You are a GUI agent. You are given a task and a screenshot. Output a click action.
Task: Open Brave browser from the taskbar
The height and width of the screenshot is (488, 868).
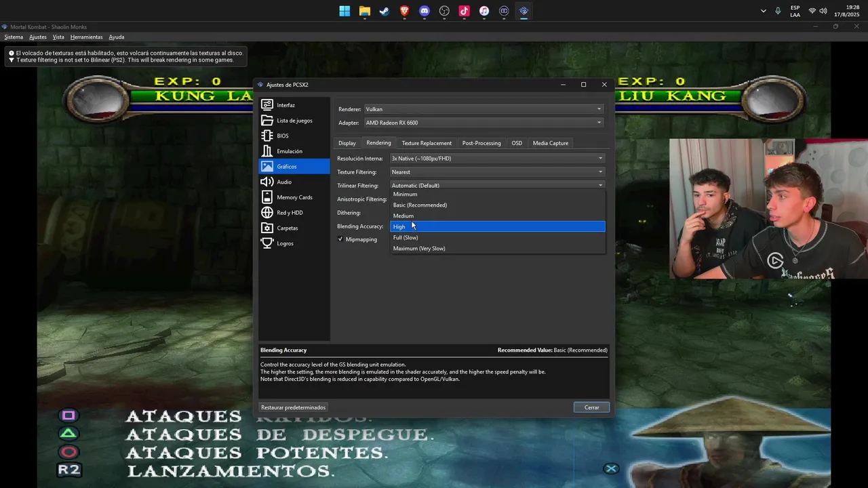405,11
